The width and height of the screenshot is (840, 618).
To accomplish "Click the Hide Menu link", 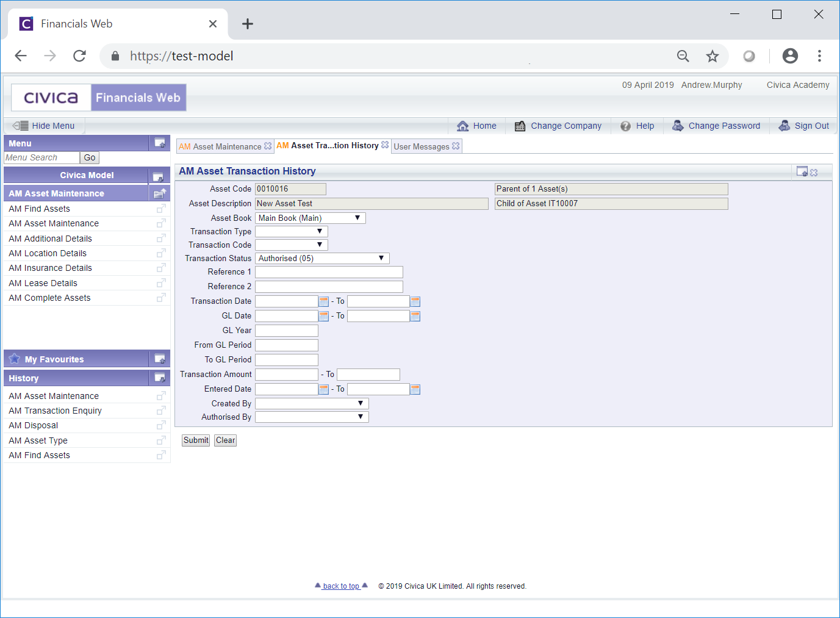I will [x=53, y=126].
